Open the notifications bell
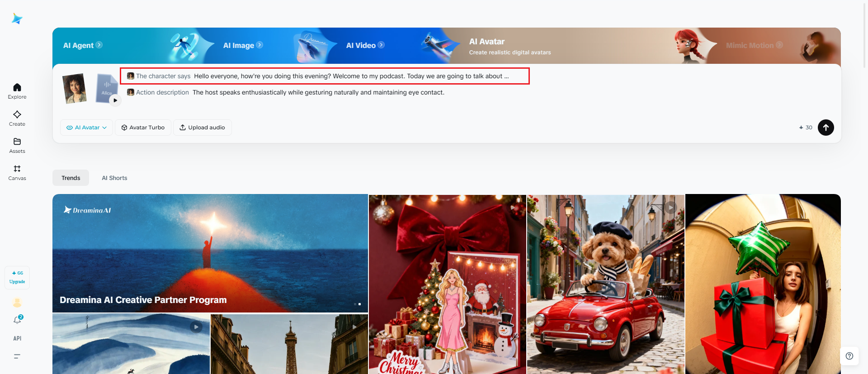The height and width of the screenshot is (374, 868). 17,320
